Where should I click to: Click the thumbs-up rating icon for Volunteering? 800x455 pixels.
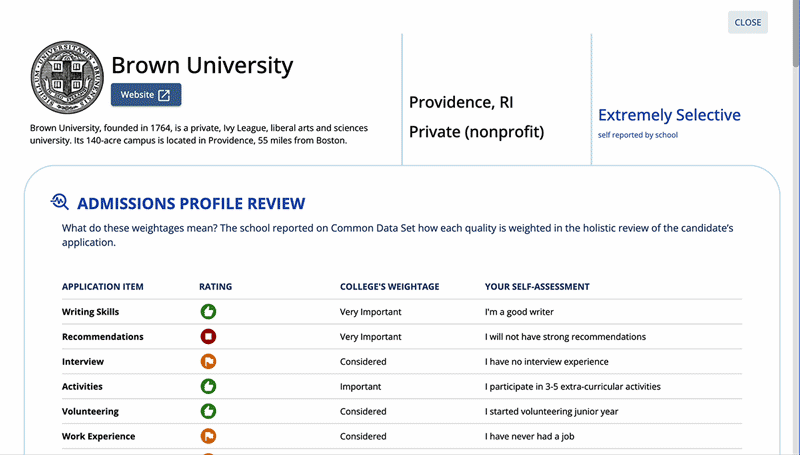pos(209,411)
